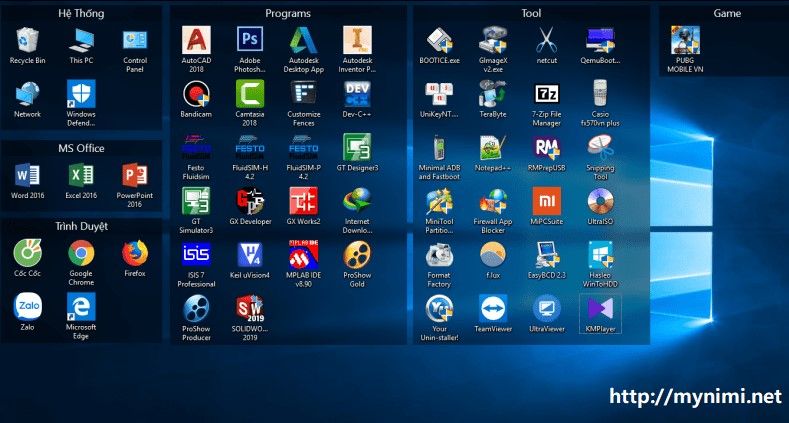Open the Cốc Cốc browser icon
Screen dimensions: 789x423
(x=28, y=253)
